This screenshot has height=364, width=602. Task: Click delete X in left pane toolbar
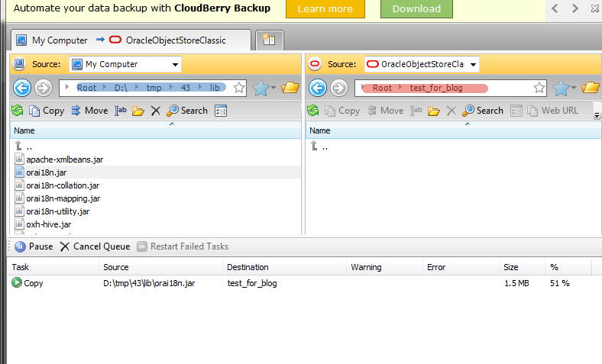point(156,111)
